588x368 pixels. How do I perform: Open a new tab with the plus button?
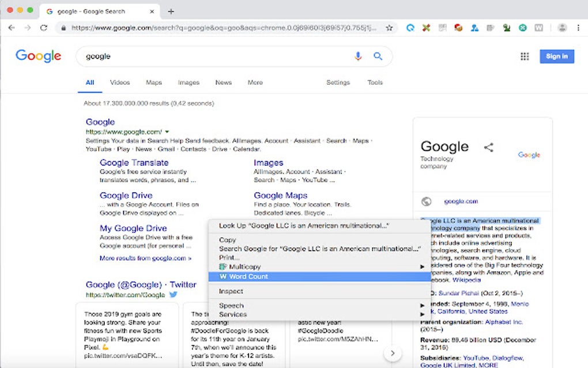[171, 12]
